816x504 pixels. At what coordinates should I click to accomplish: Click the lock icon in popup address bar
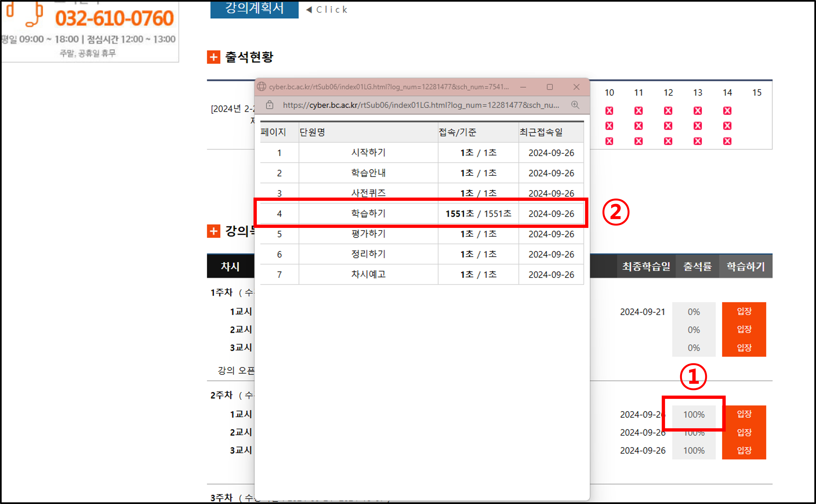click(270, 105)
